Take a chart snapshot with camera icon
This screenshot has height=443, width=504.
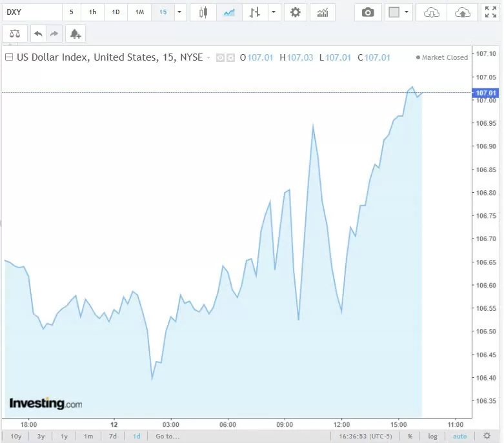tap(368, 12)
